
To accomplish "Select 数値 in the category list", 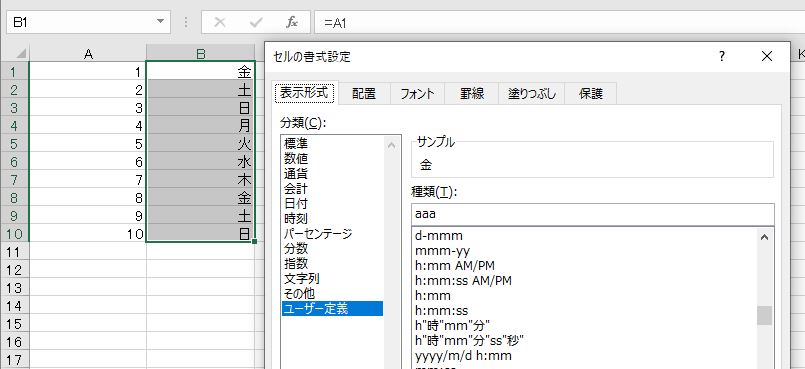I will [332, 159].
